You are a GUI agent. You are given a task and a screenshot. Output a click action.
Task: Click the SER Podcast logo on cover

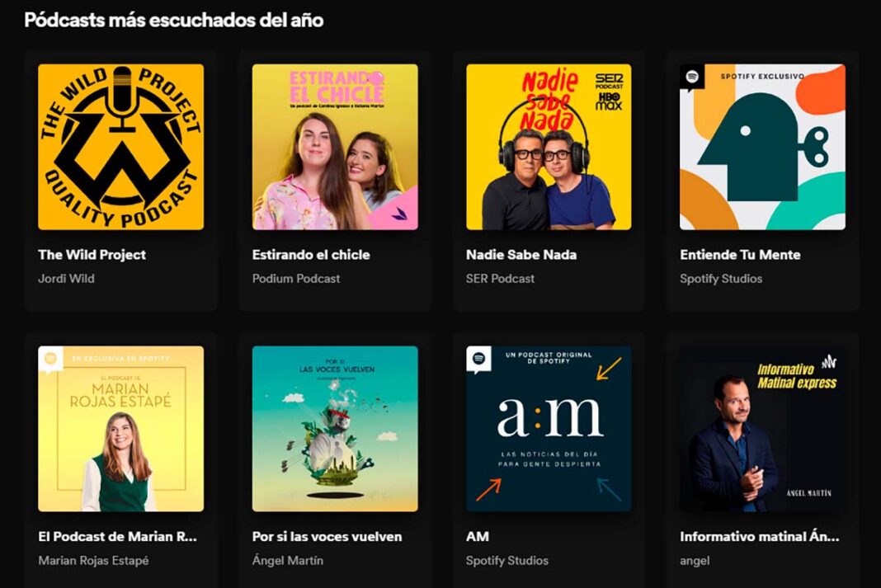pyautogui.click(x=609, y=81)
